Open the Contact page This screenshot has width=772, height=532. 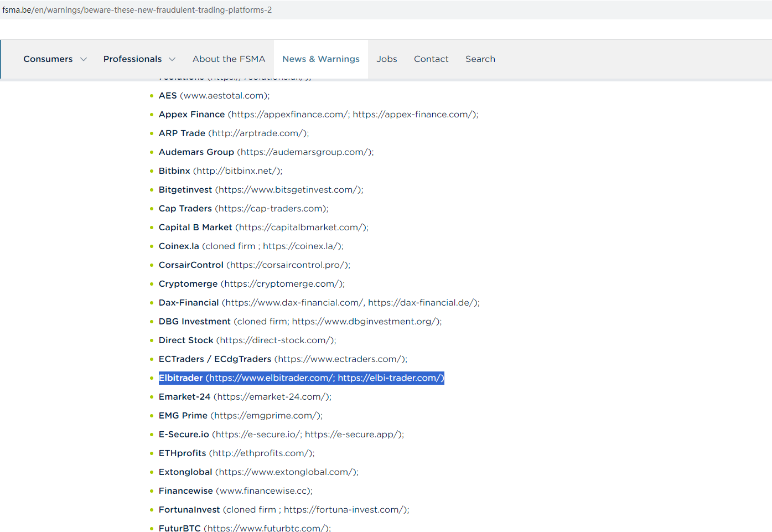click(x=431, y=59)
